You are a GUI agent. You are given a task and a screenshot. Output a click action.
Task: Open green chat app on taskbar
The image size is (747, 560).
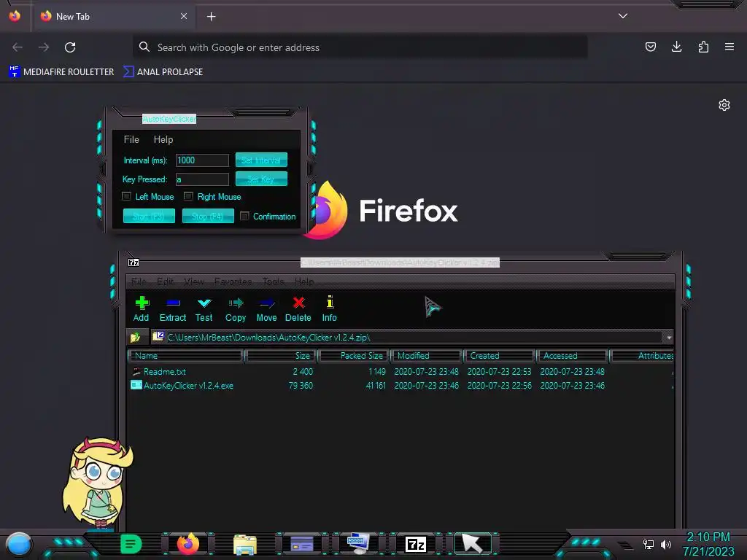(x=131, y=544)
